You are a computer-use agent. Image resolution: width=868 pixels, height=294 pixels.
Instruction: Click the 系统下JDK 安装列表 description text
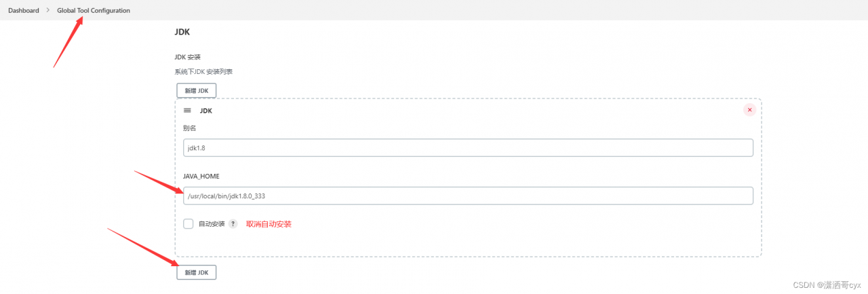coord(203,71)
